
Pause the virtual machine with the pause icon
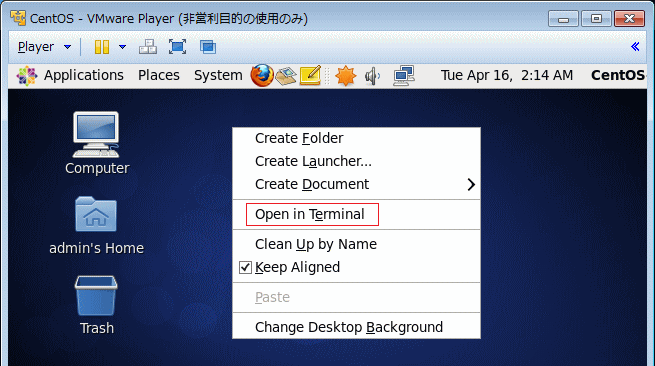[102, 47]
